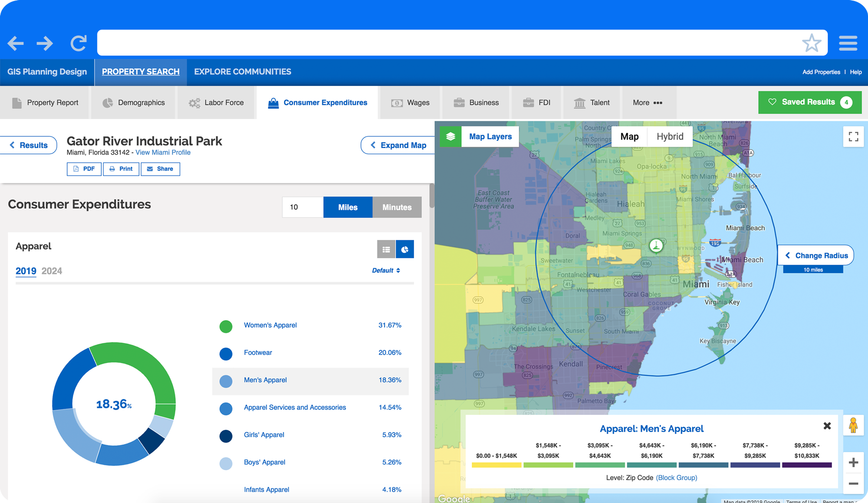Close the Men's Apparel legend panel
Screen dimensions: 868x503
827,426
